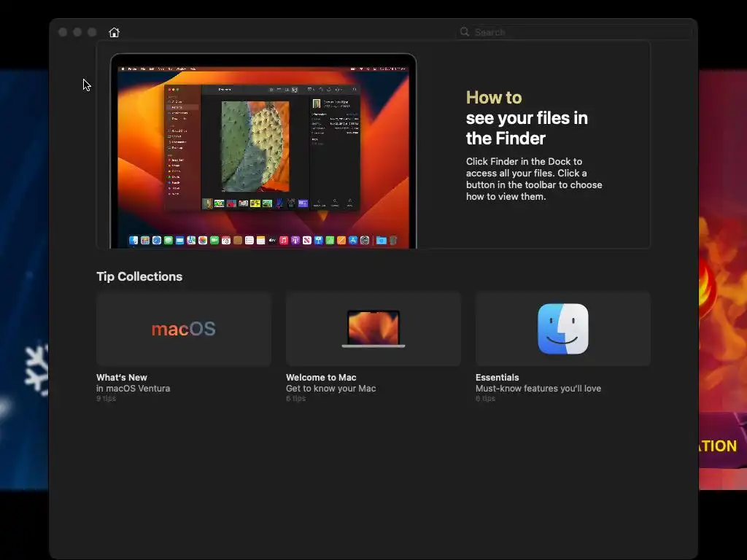Click the "Welcome to Mac" collection title
This screenshot has width=747, height=560.
coord(321,377)
